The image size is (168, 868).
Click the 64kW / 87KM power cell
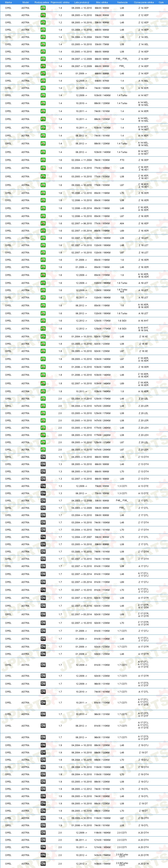pos(102,81)
